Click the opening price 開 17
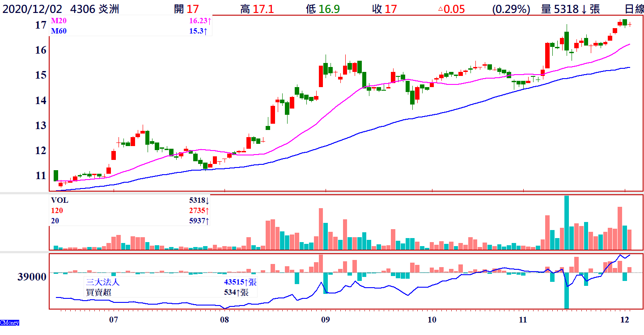The width and height of the screenshot is (644, 335). click(x=186, y=8)
